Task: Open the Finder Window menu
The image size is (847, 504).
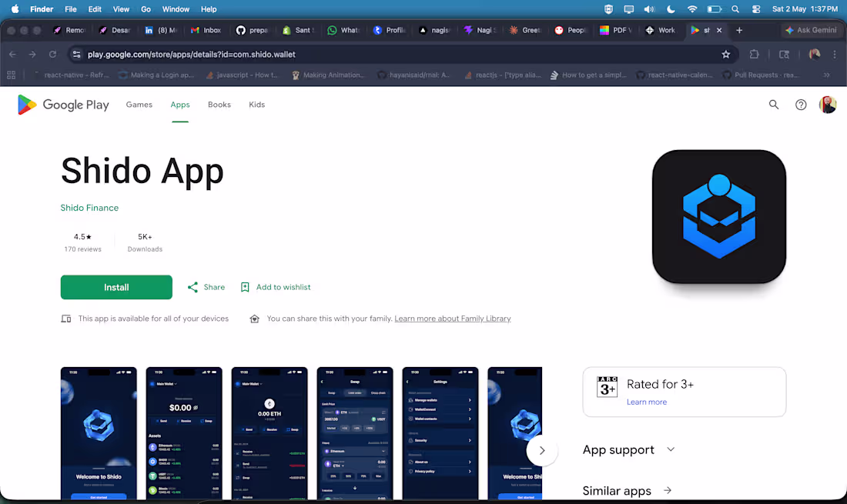Action: click(x=176, y=9)
